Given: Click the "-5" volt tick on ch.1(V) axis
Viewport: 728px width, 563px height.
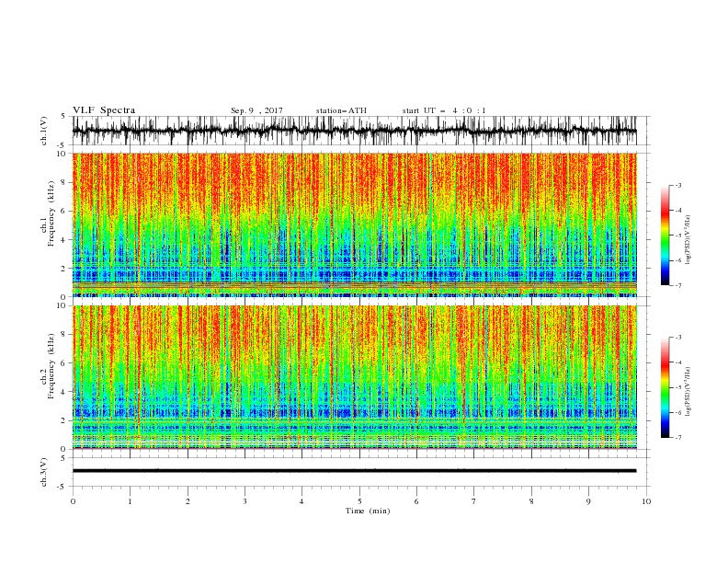Looking at the screenshot, I should click(x=62, y=145).
